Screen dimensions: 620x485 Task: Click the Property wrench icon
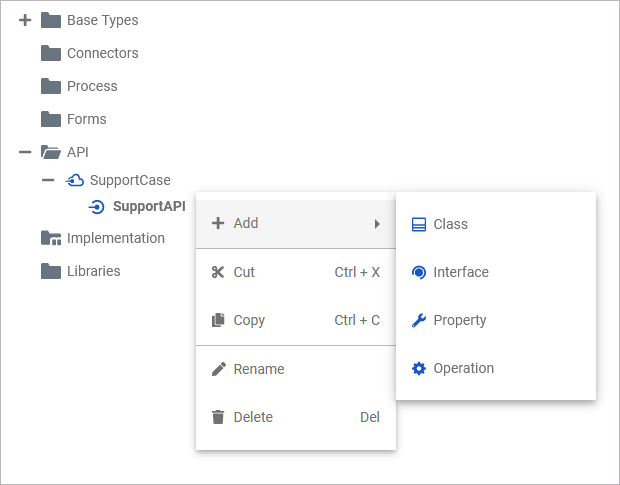pyautogui.click(x=419, y=321)
